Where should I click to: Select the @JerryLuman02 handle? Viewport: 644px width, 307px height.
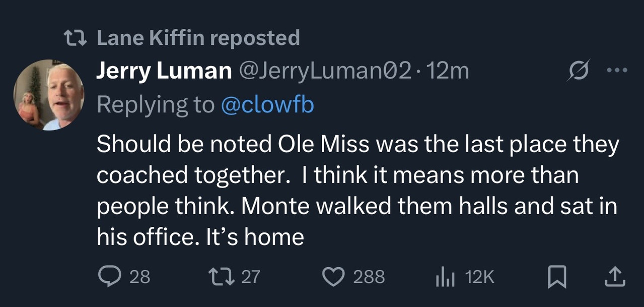(325, 72)
